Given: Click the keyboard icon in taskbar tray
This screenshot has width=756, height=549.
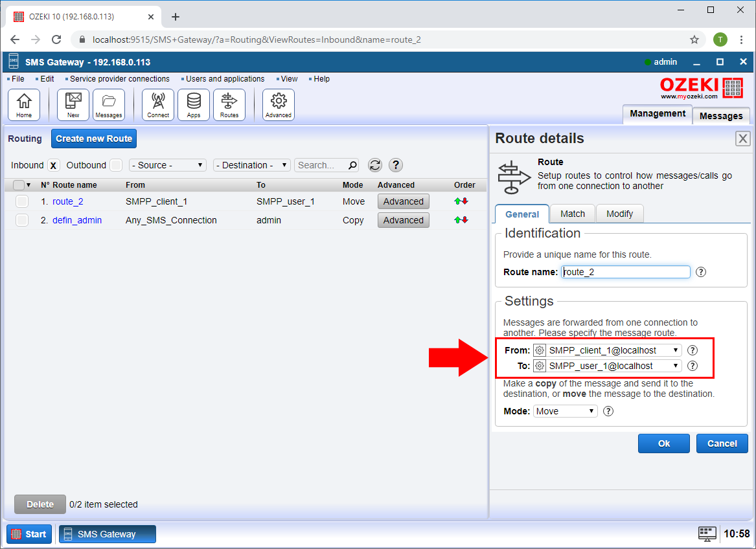Looking at the screenshot, I should click(707, 533).
